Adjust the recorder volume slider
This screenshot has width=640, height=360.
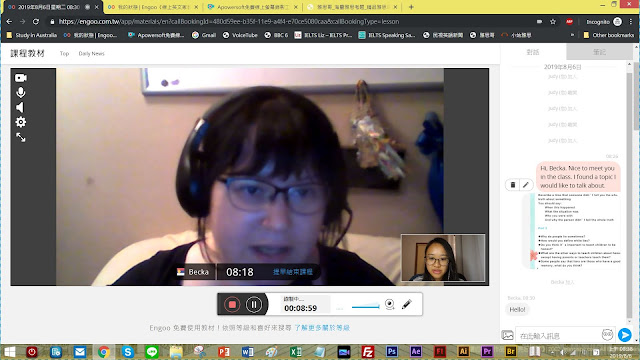click(x=365, y=306)
